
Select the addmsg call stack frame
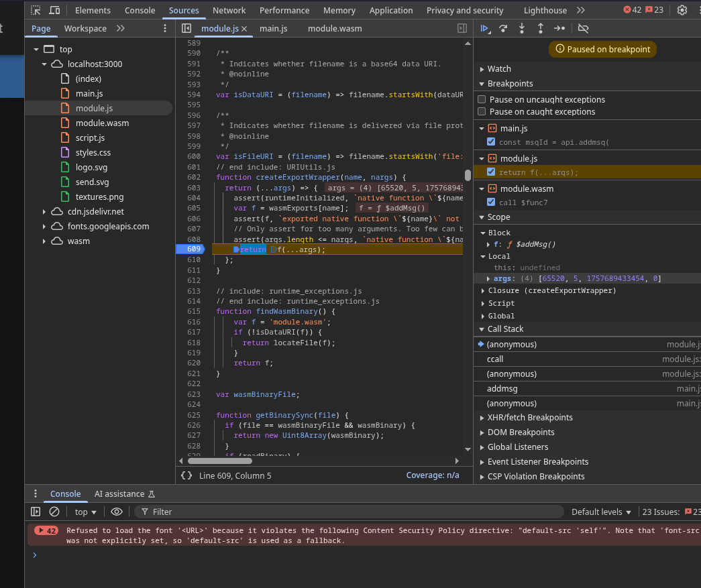click(x=587, y=389)
